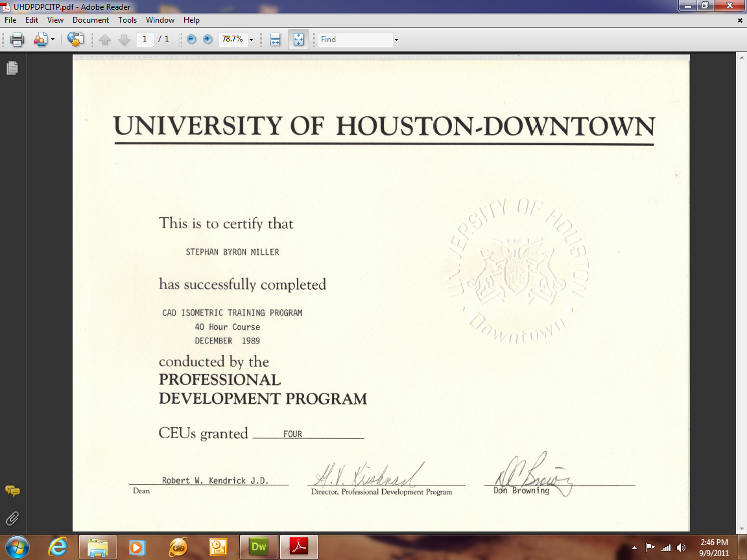The image size is (747, 560).
Task: Launch Internet Explorer from taskbar
Action: [58, 547]
